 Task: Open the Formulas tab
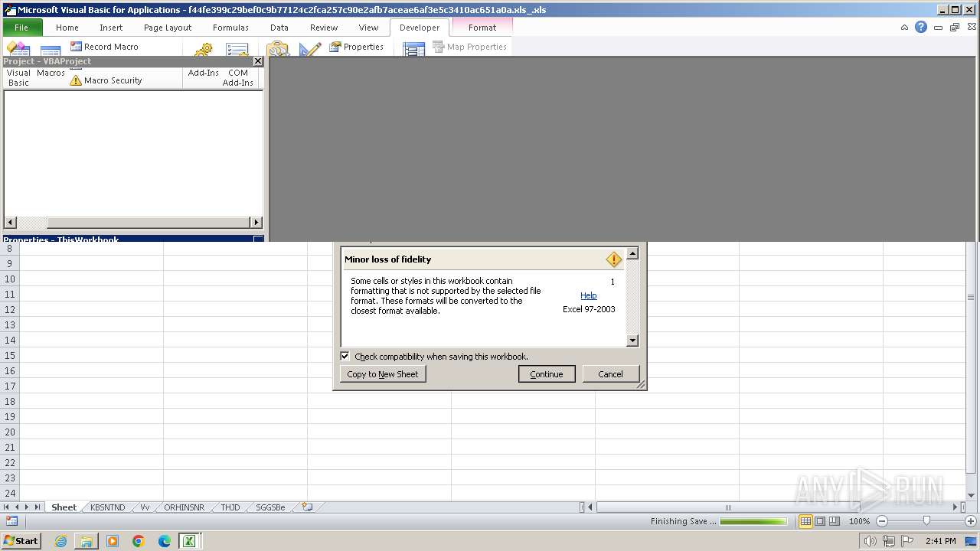[230, 27]
